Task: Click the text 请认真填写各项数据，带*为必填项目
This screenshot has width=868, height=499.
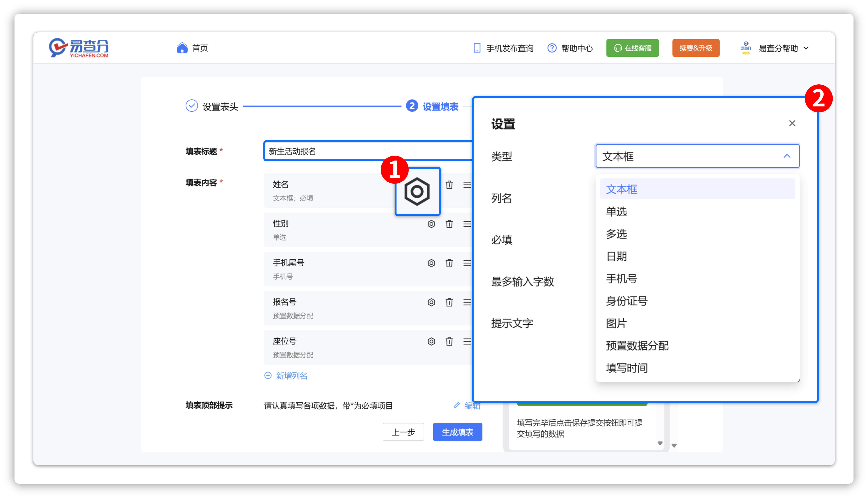Action: pyautogui.click(x=328, y=405)
